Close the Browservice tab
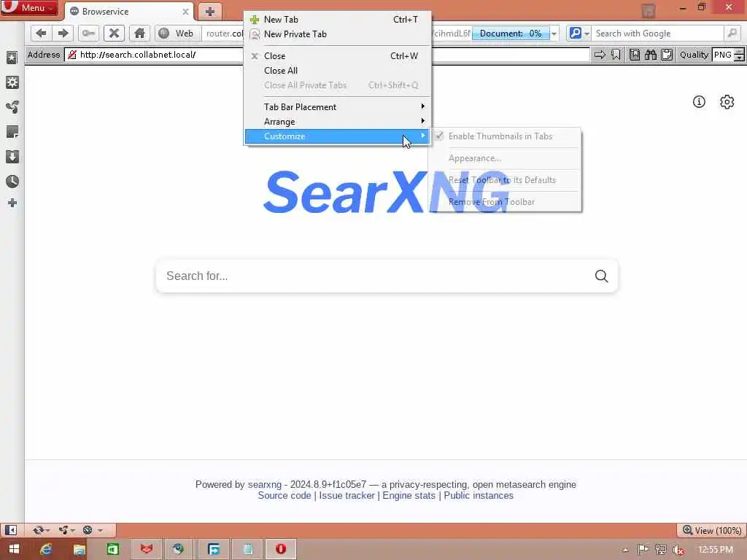The width and height of the screenshot is (747, 560). coord(185,12)
